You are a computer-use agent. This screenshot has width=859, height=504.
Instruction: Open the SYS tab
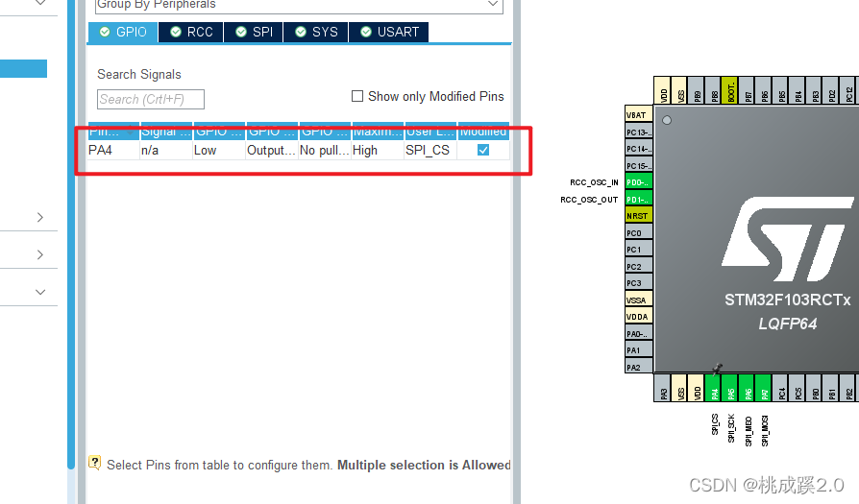(x=315, y=32)
